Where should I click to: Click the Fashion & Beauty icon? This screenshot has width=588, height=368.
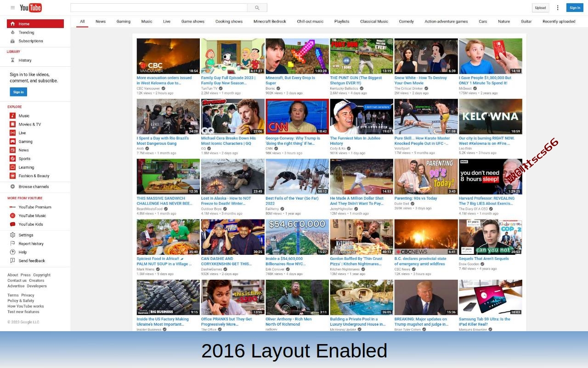click(13, 176)
